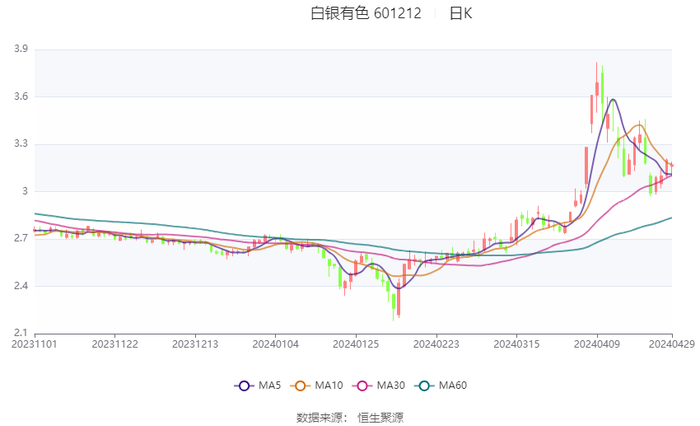Click the 20240429 date axis label
The height and width of the screenshot is (426, 700).
672,344
